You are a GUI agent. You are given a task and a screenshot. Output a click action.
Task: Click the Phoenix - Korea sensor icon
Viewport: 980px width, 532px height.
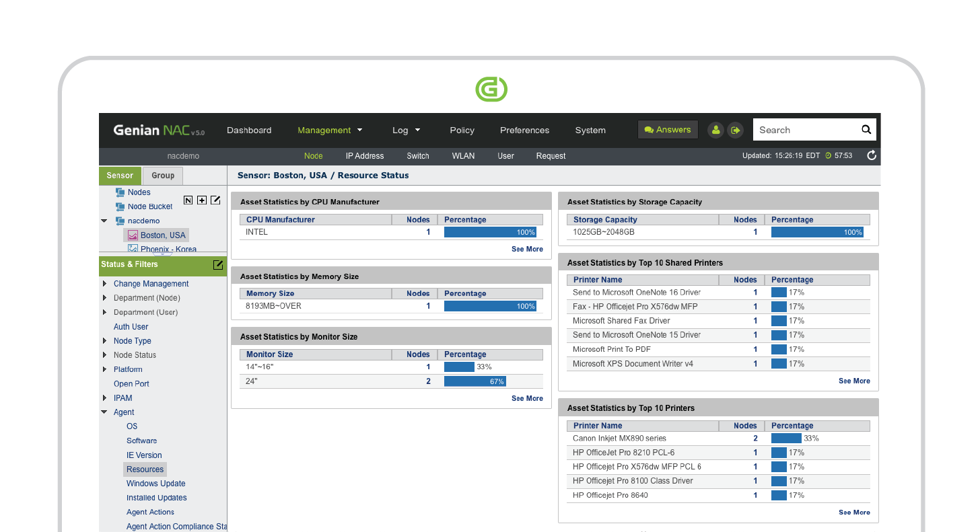pos(133,249)
